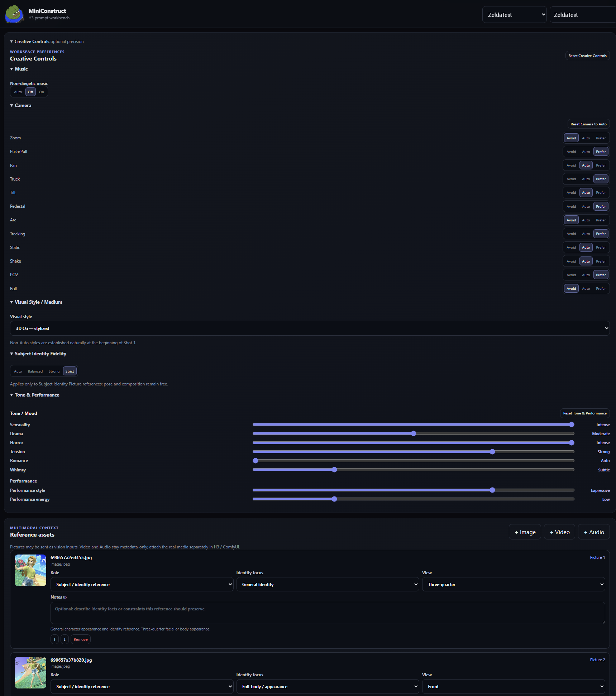Image resolution: width=616 pixels, height=696 pixels.
Task: Click Reset Tone & Performance button
Action: tap(585, 413)
